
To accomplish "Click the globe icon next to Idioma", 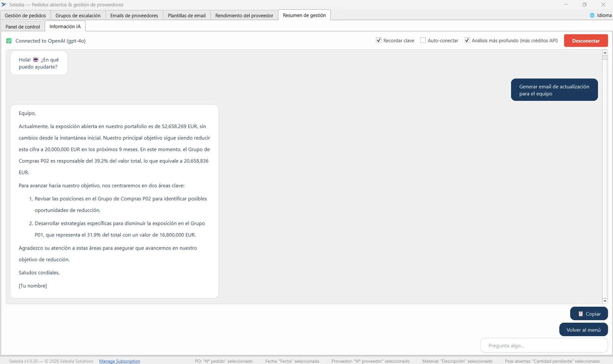I will 592,15.
